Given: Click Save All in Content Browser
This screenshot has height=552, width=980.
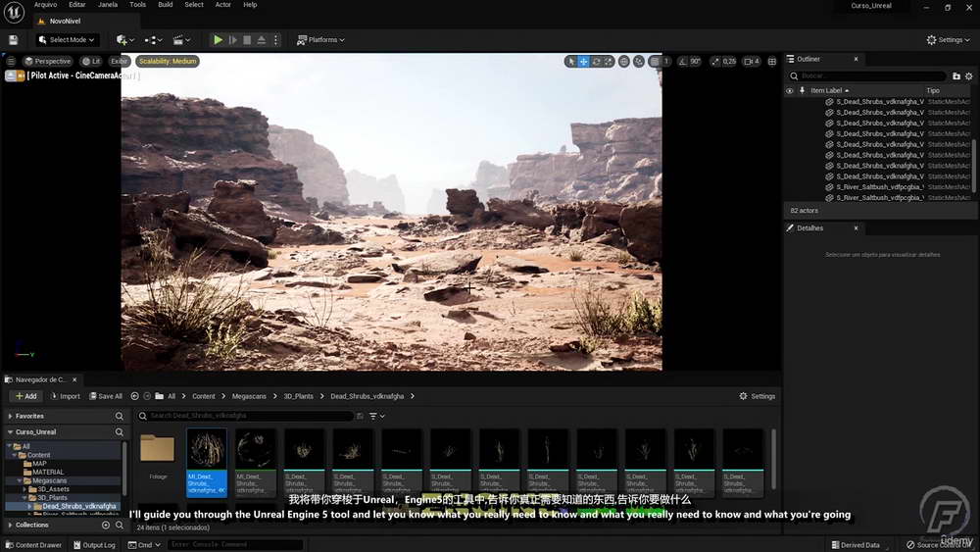Looking at the screenshot, I should pyautogui.click(x=106, y=396).
